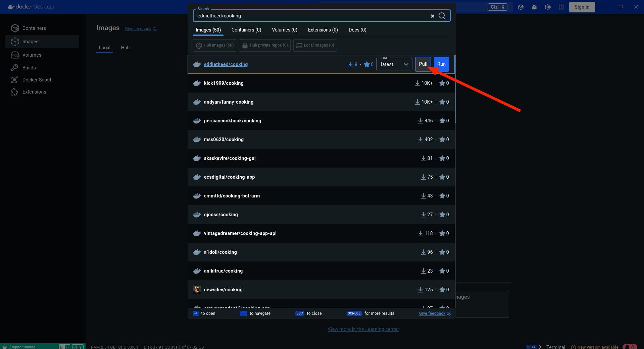Image resolution: width=644 pixels, height=349 pixels.
Task: Click Give feedback link in search footer
Action: [x=435, y=313]
